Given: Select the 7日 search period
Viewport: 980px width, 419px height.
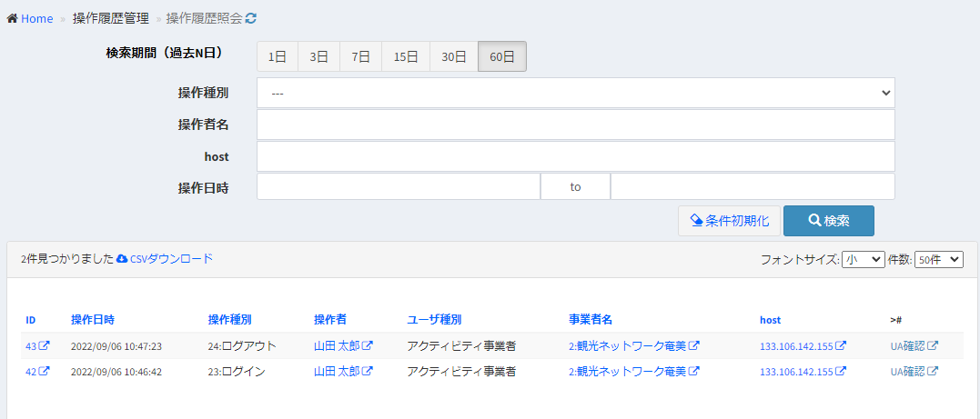Looking at the screenshot, I should pos(360,57).
